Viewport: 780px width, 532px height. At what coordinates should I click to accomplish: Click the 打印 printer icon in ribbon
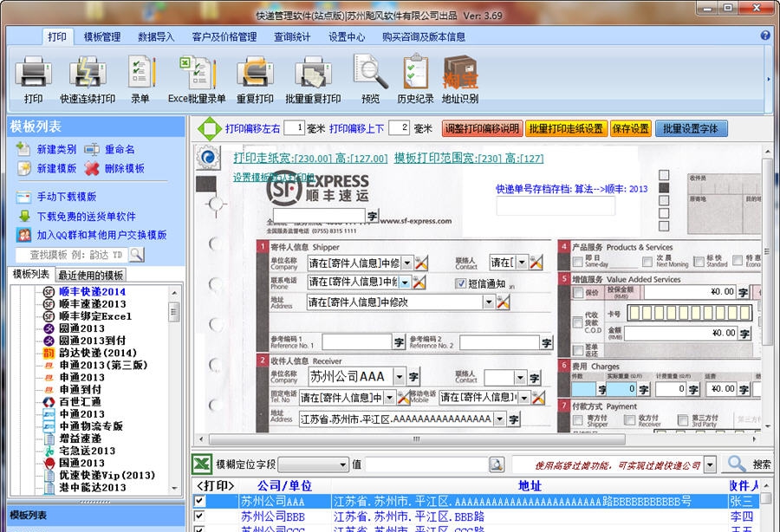click(x=33, y=73)
